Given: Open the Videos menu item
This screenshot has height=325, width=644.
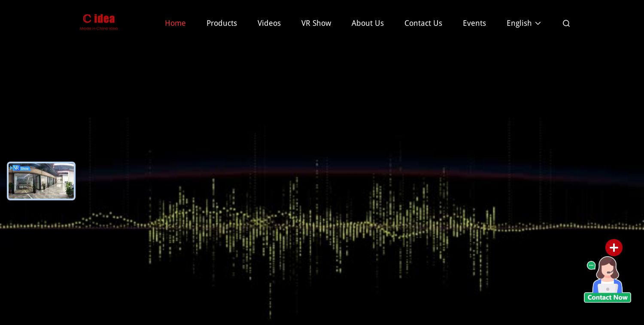Looking at the screenshot, I should pos(269,23).
